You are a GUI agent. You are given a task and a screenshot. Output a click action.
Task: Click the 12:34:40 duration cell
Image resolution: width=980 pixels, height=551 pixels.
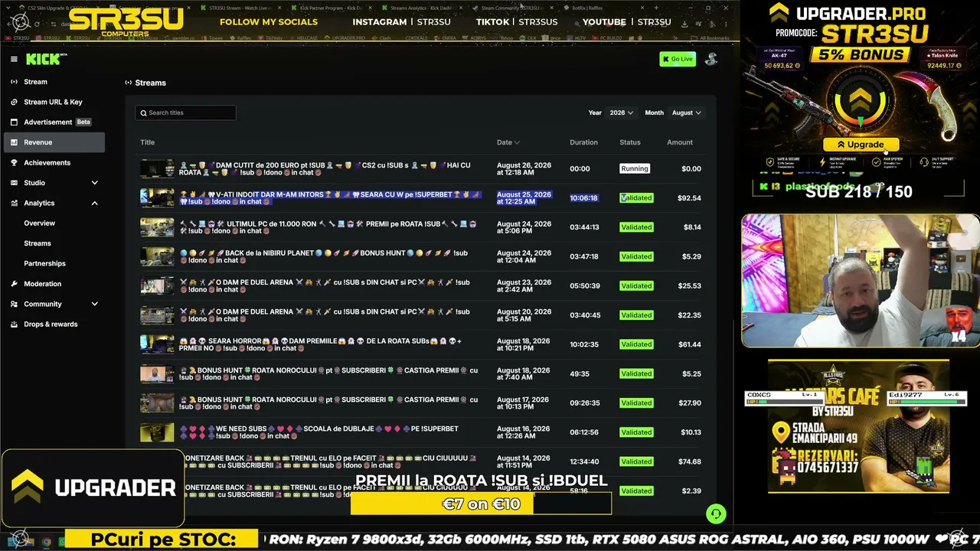click(x=583, y=461)
